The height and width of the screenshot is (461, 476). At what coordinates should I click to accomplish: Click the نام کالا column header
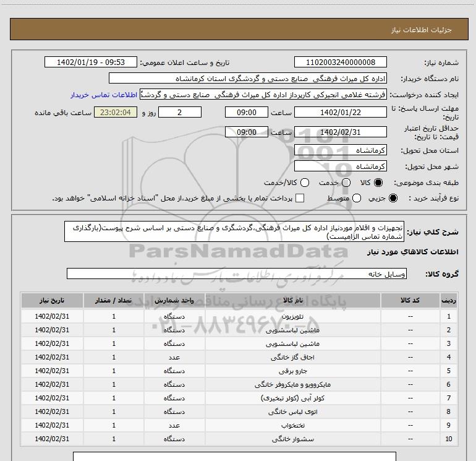click(x=293, y=300)
